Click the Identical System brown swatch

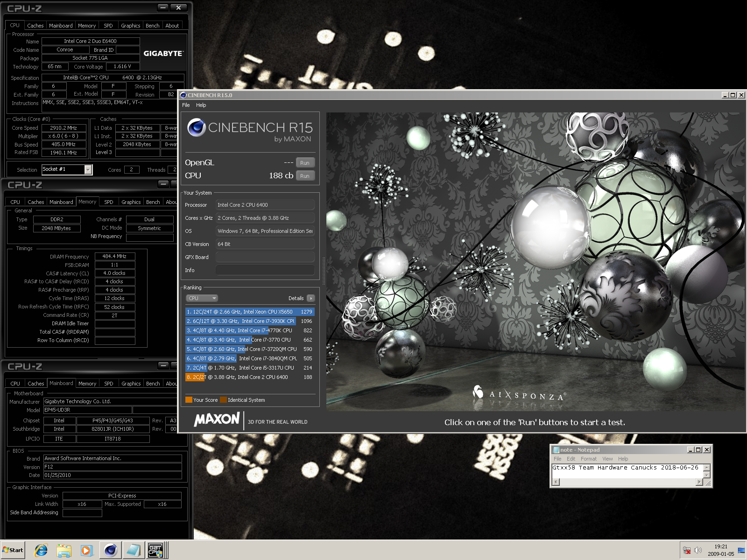[x=223, y=400]
